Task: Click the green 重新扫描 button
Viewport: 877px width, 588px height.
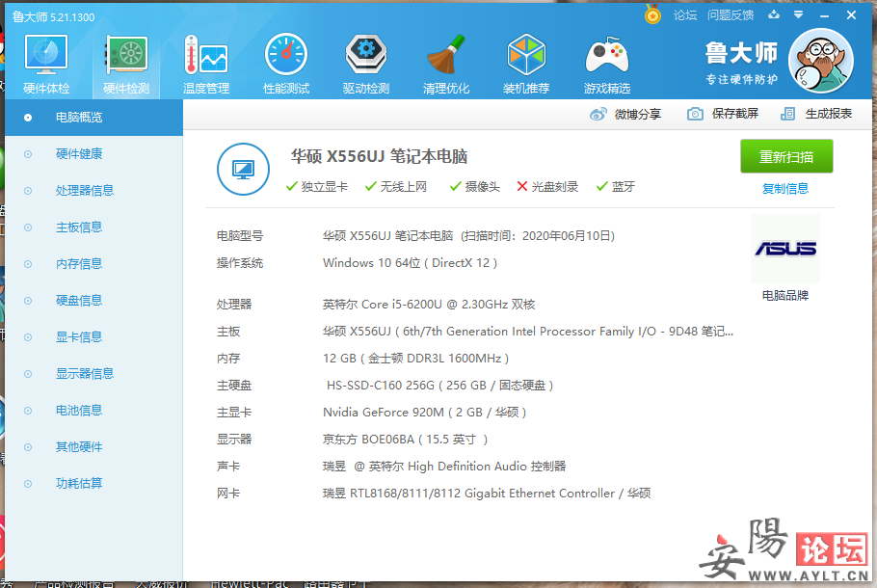Action: pos(786,157)
